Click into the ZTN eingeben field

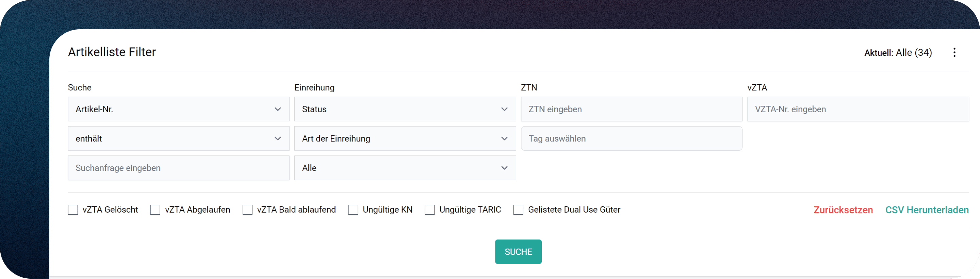[631, 109]
